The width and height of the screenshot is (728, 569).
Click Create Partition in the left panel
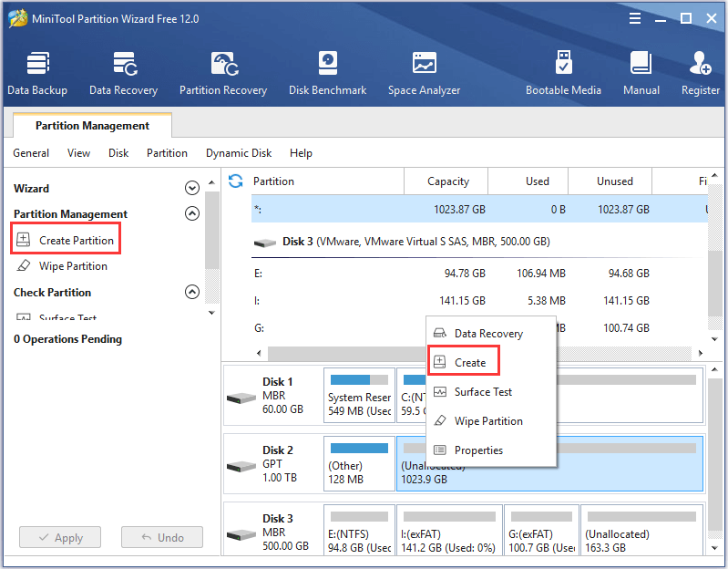coord(66,240)
